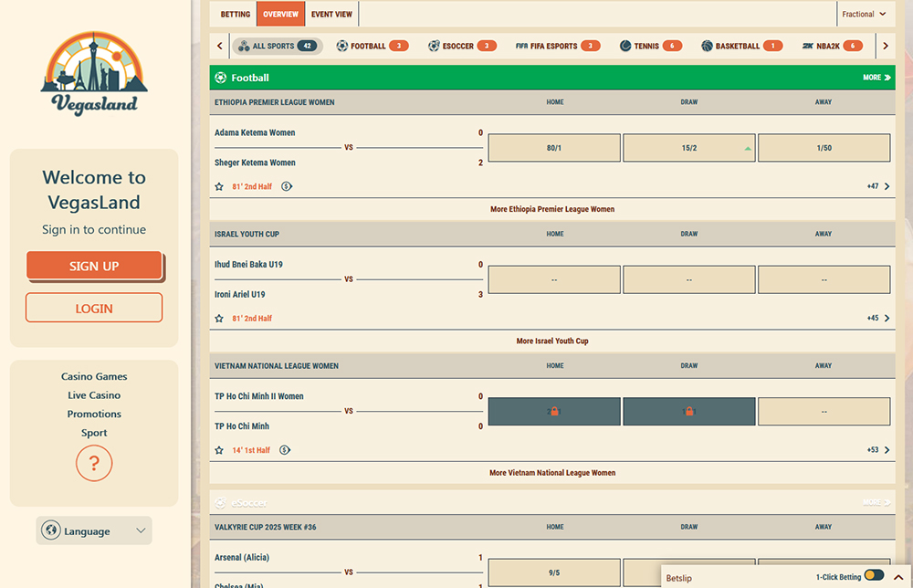
Task: Click the Vegasland logo
Action: (x=94, y=75)
